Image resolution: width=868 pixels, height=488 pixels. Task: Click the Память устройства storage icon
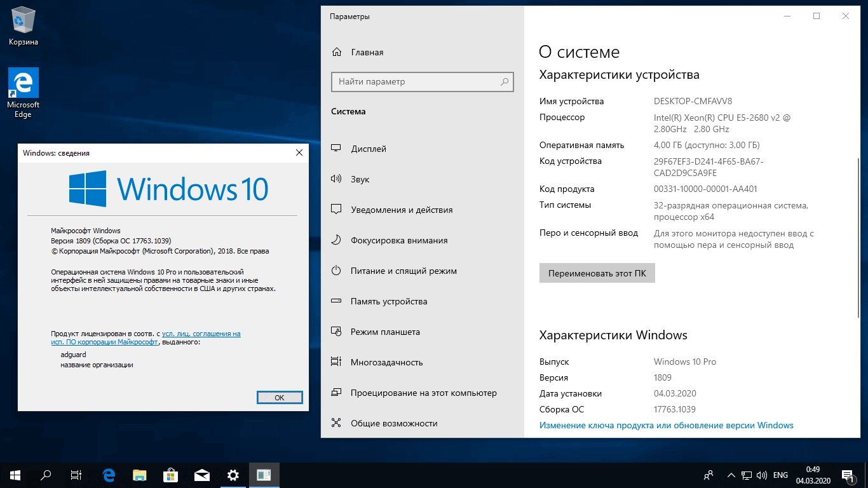pyautogui.click(x=337, y=301)
